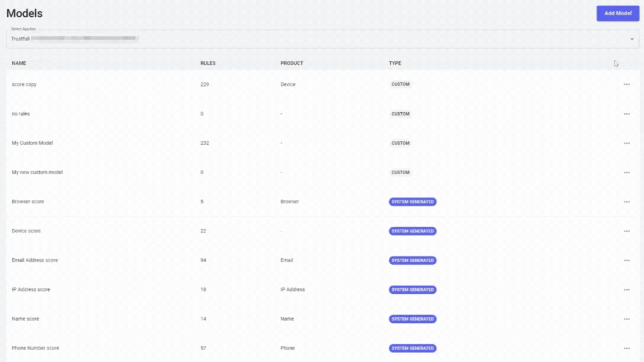The image size is (644, 362).
Task: Click the dropdown arrow of App-key selector
Action: (632, 40)
